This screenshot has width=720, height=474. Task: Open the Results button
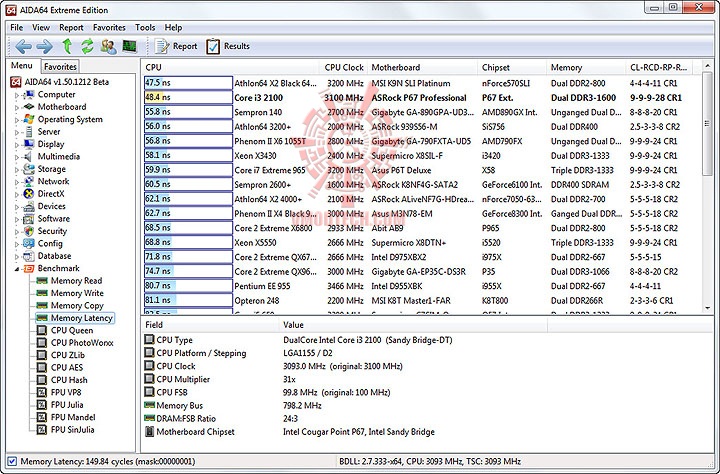point(228,46)
